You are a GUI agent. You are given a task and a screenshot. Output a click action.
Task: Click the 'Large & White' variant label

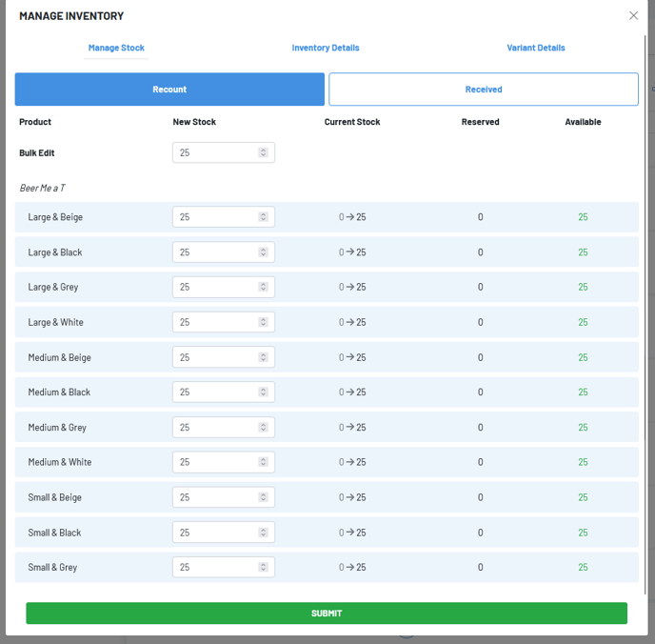point(55,322)
